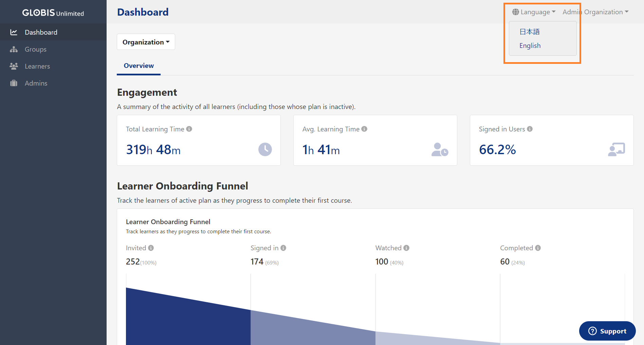Click the Dashboard chart icon in sidebar
The image size is (644, 345).
click(14, 32)
